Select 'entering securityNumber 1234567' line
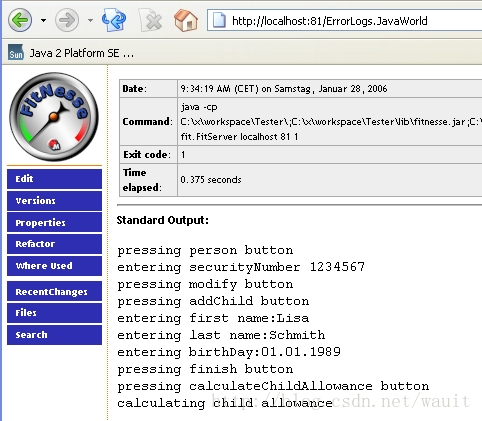Screen dimensions: 482x421 [241, 267]
